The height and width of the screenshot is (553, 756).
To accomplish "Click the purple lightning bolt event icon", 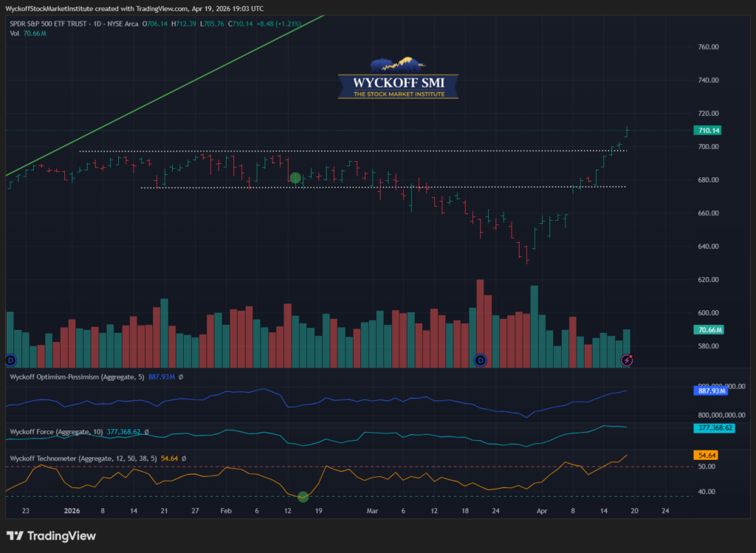I will click(627, 360).
